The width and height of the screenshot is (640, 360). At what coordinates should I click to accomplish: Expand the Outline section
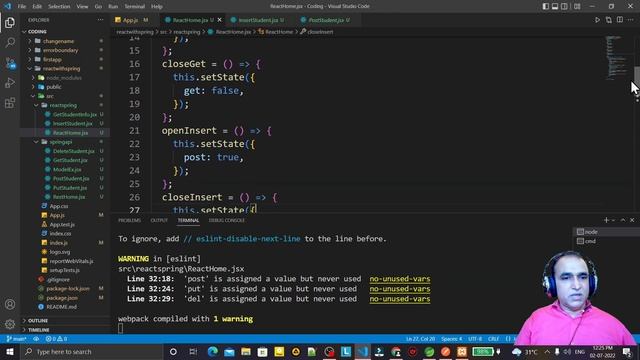coord(65,321)
